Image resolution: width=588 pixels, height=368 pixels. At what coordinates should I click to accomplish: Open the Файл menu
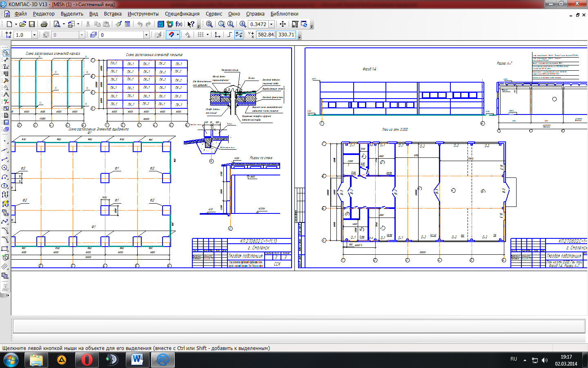click(x=20, y=14)
